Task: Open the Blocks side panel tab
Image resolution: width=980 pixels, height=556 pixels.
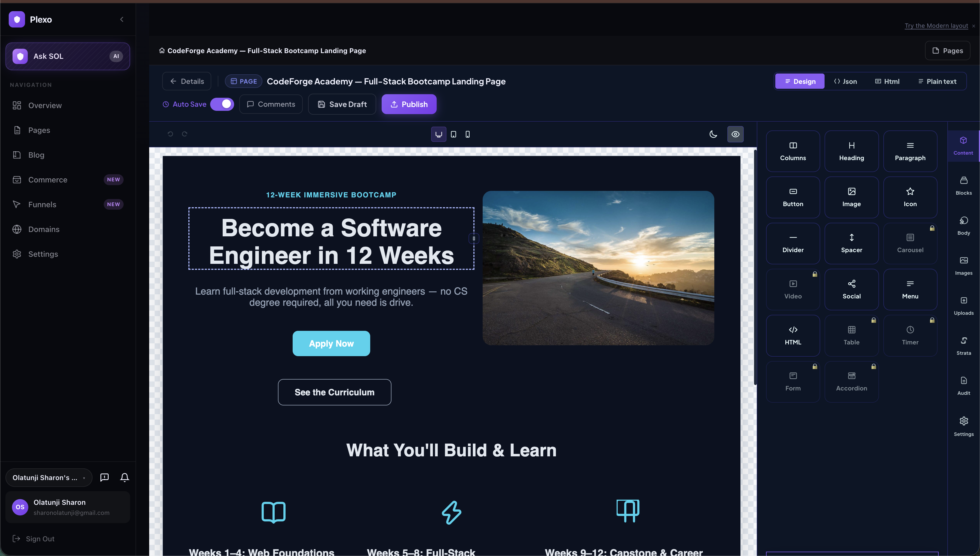Action: (x=963, y=186)
